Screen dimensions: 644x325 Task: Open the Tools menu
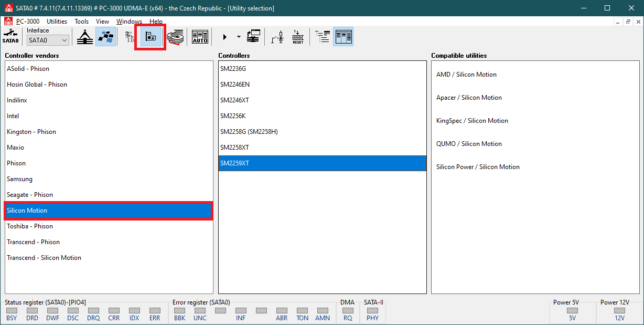click(81, 22)
